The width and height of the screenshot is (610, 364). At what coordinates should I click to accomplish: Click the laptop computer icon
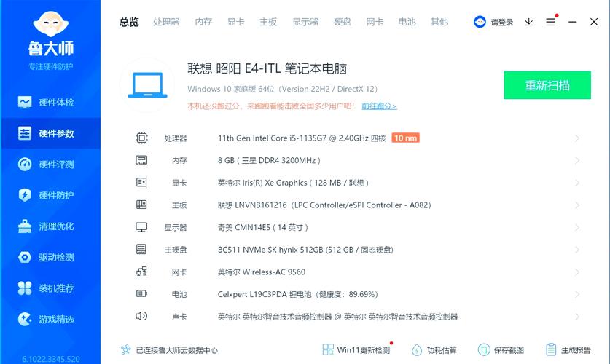click(x=147, y=85)
